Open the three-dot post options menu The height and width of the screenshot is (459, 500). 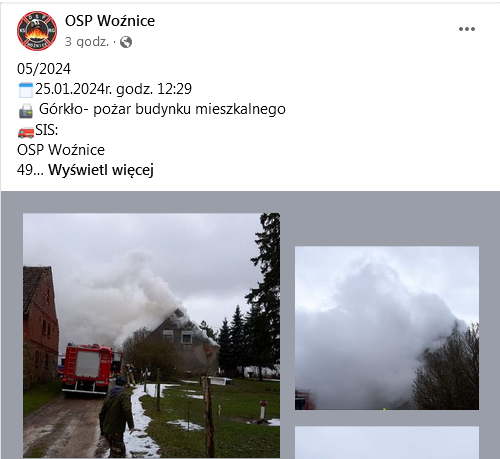coord(467,29)
